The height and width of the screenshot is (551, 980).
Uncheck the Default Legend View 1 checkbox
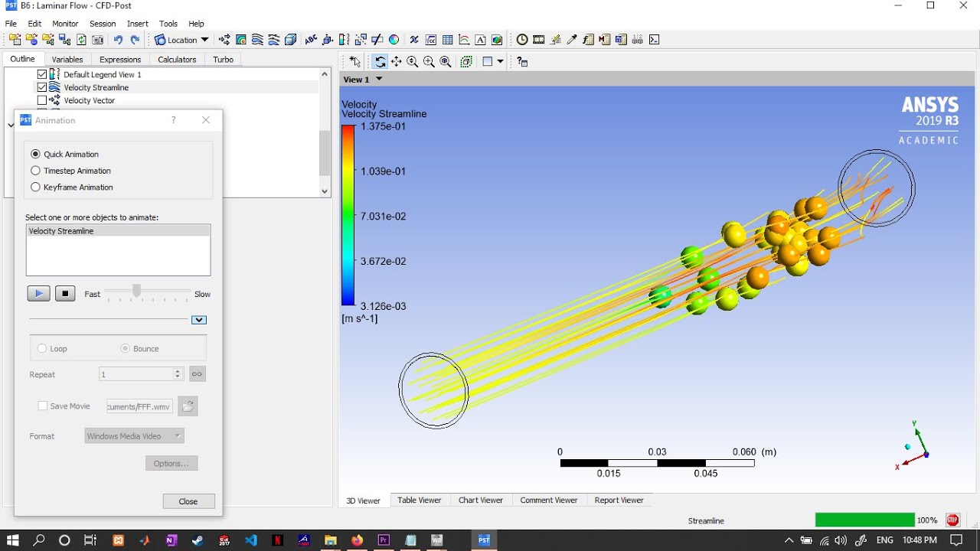tap(42, 74)
